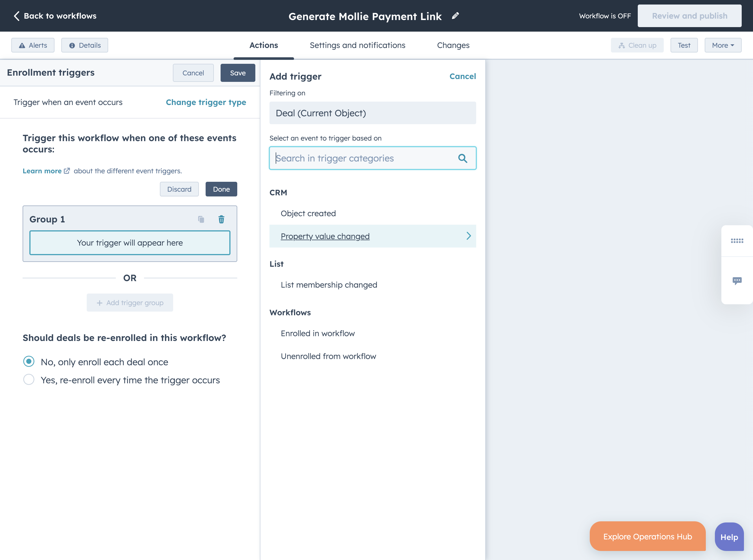Switch to the Actions tab
This screenshot has height=560, width=753.
[264, 45]
